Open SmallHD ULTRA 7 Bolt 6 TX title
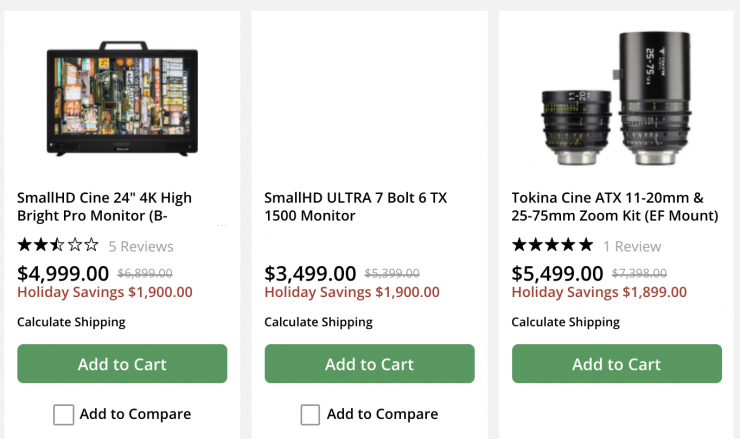 (x=355, y=206)
